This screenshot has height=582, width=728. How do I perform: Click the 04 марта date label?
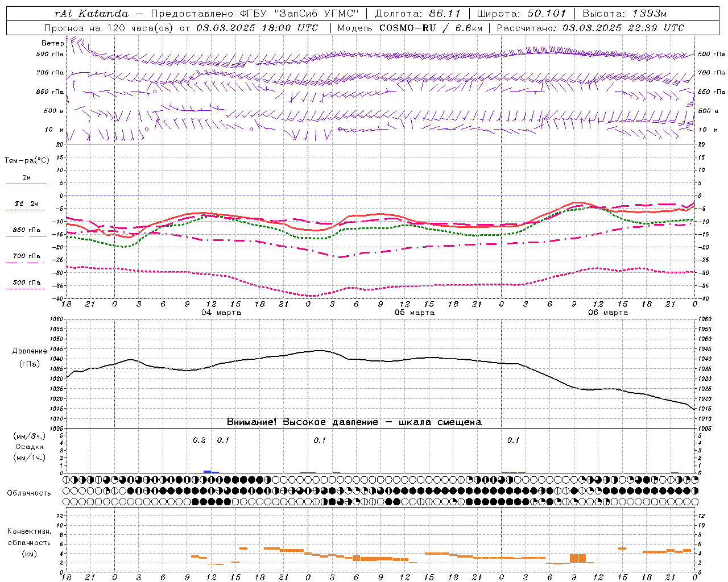coord(221,313)
